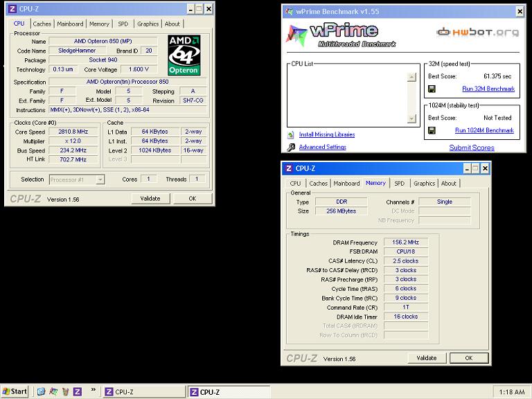The height and width of the screenshot is (399, 532).
Task: Click the 1024 KBytes Level 2 cache value
Action: 154,150
